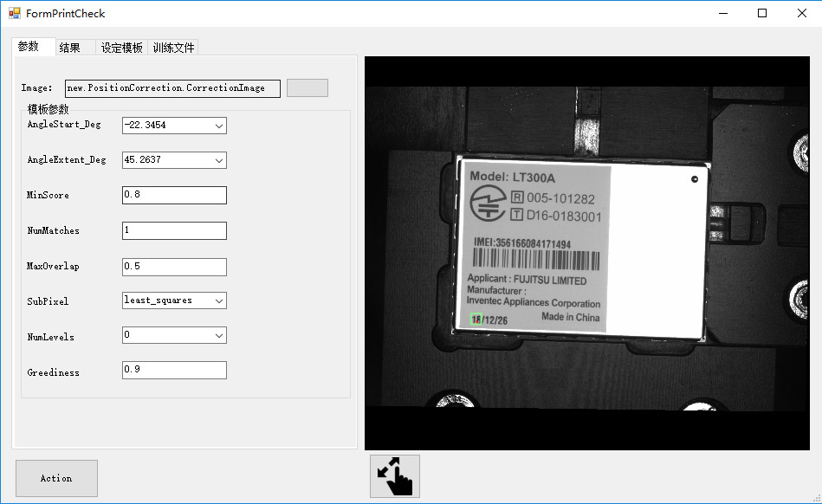Click the Greediness input field
This screenshot has height=504, width=822.
175,370
